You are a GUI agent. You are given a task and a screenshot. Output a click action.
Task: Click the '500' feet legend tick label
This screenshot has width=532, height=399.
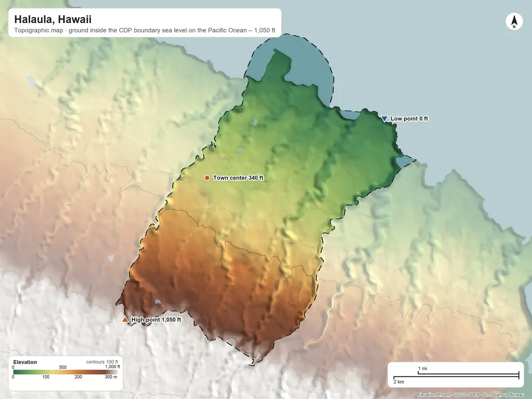(63, 367)
